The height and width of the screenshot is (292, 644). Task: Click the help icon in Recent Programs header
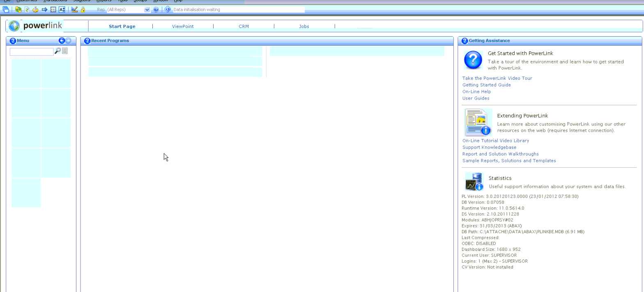(87, 41)
